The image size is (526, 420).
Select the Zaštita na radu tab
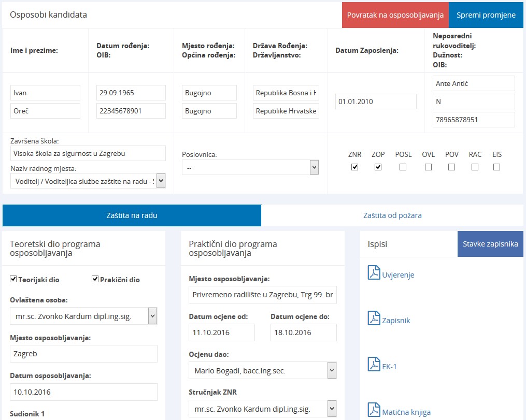pos(132,215)
